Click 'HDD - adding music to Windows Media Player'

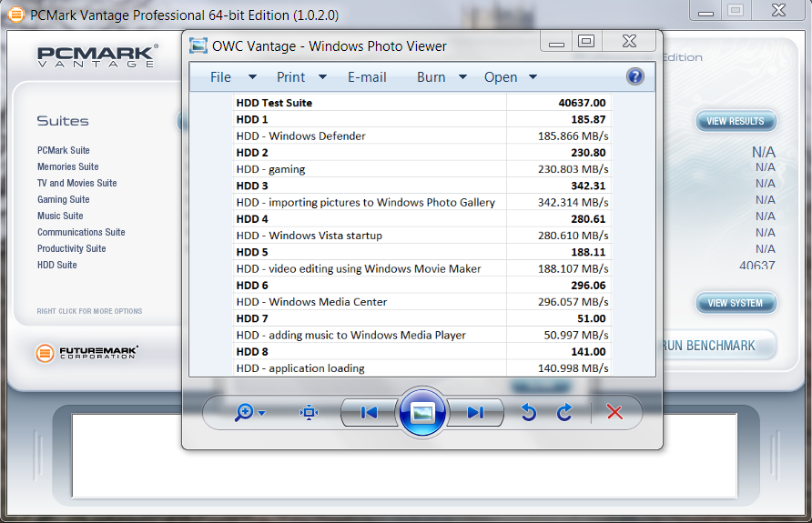(351, 335)
